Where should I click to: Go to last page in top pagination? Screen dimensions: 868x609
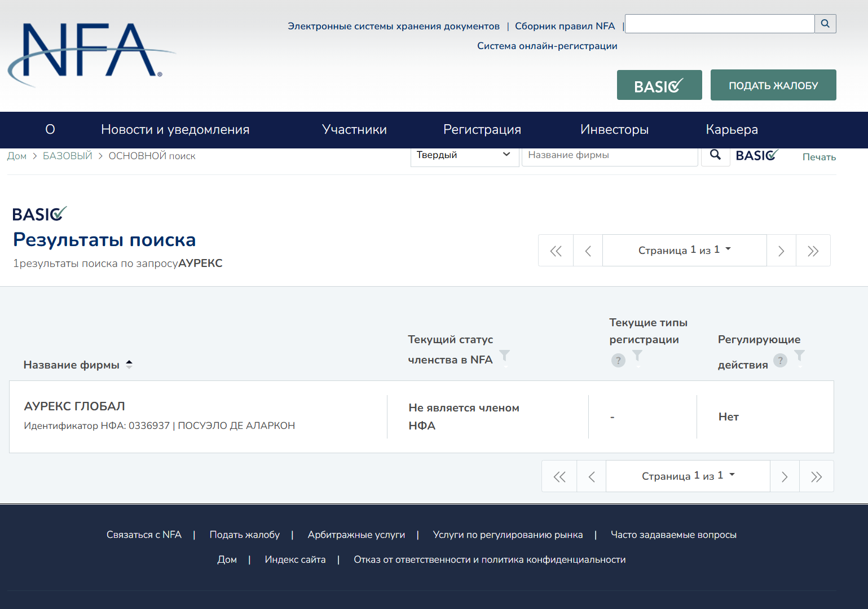coord(813,251)
